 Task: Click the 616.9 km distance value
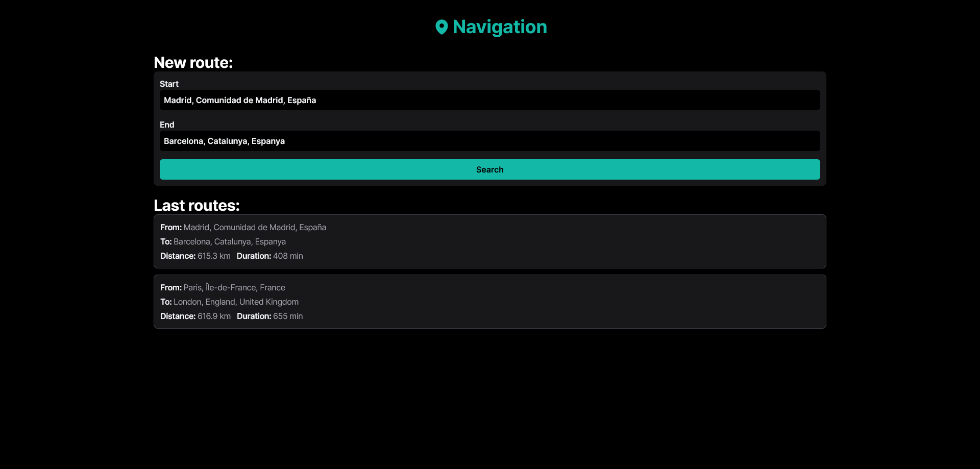click(213, 316)
